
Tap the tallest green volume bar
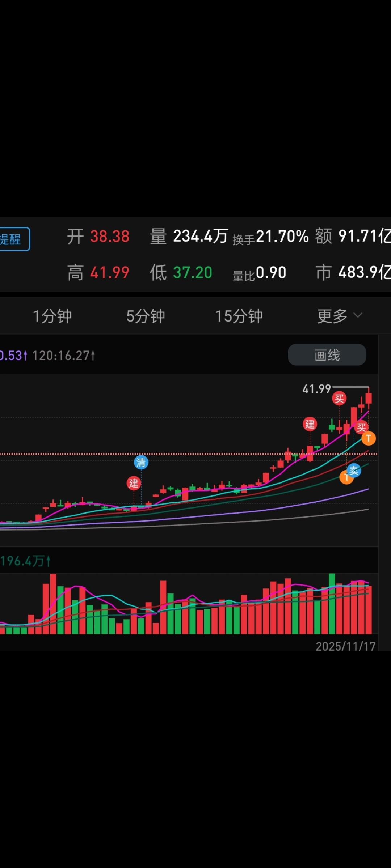(332, 604)
